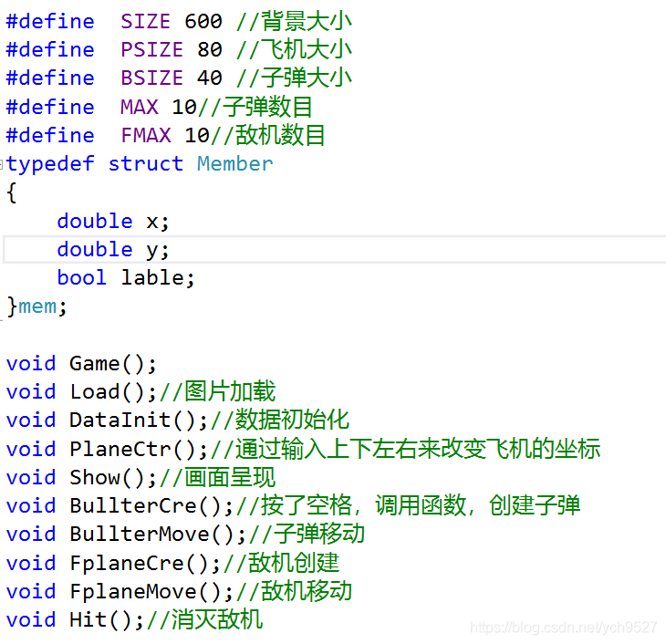This screenshot has width=666, height=644.
Task: Click the 'struct' keyword
Action: (x=146, y=164)
